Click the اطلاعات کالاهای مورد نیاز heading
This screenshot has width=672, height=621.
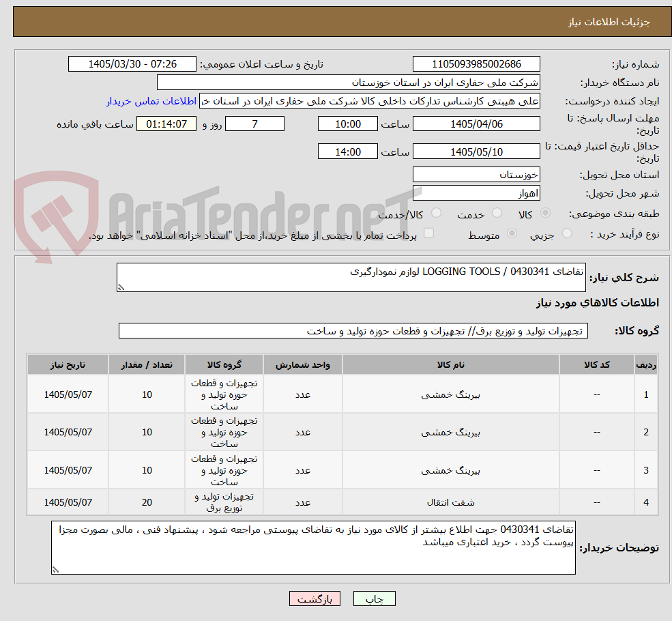point(597,303)
